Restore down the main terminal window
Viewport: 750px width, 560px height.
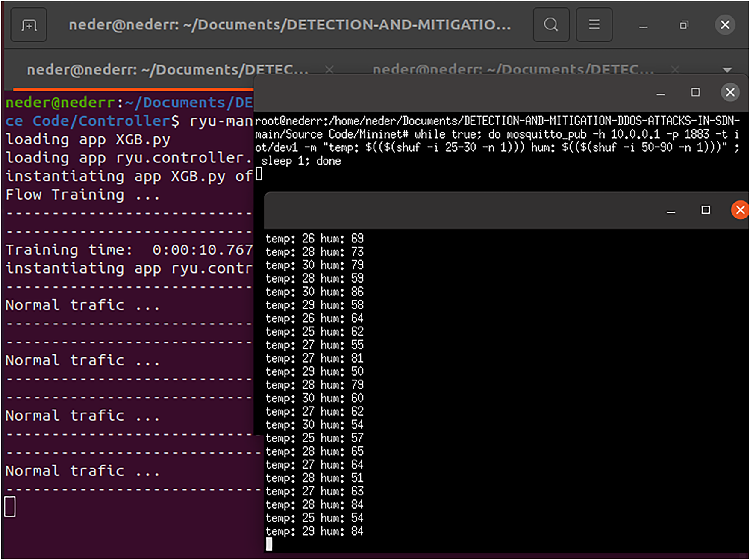[x=684, y=25]
